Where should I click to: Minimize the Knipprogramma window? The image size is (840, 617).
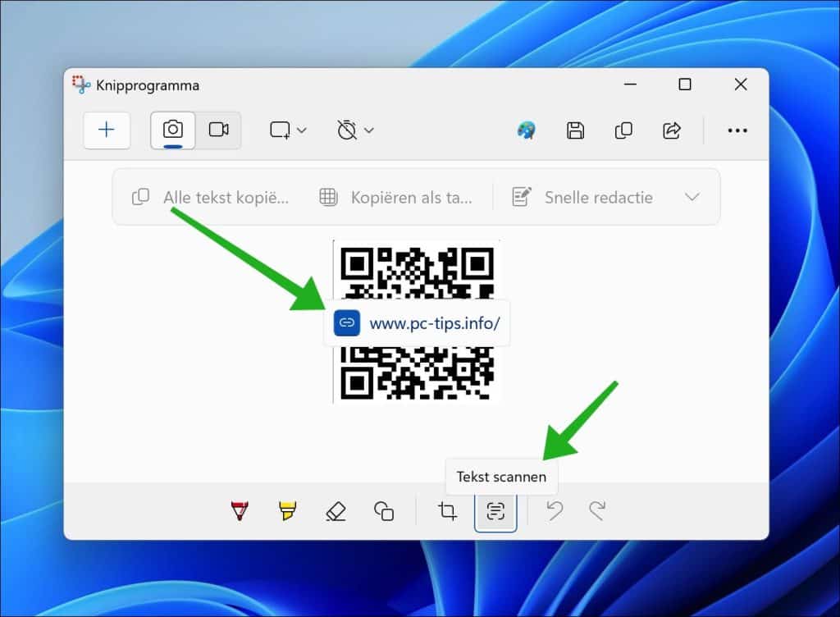point(631,84)
